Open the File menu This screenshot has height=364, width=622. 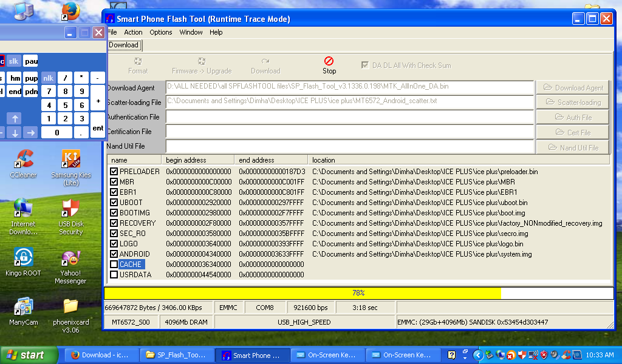112,32
